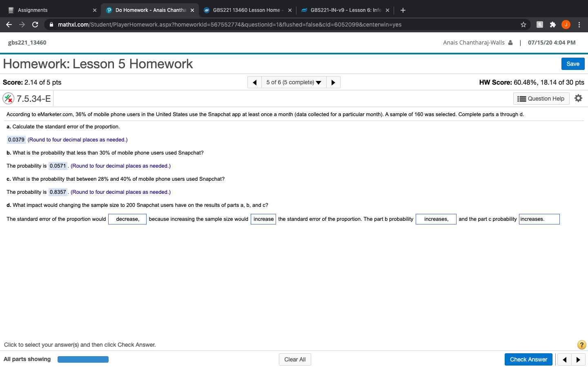
Task: Click the Chrome profile avatar icon
Action: tap(566, 25)
